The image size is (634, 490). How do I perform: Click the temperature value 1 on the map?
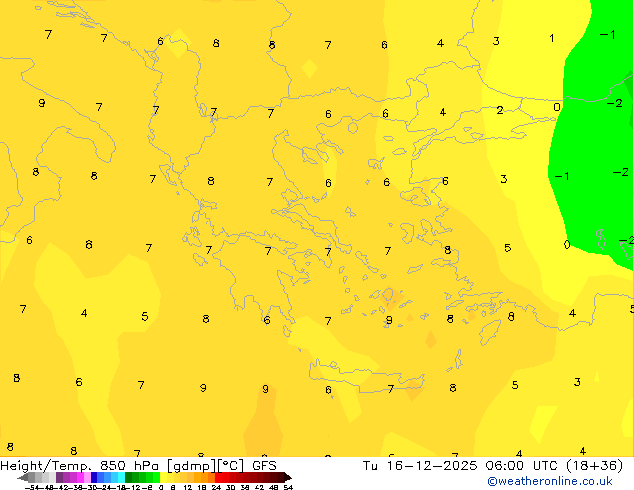tap(552, 39)
